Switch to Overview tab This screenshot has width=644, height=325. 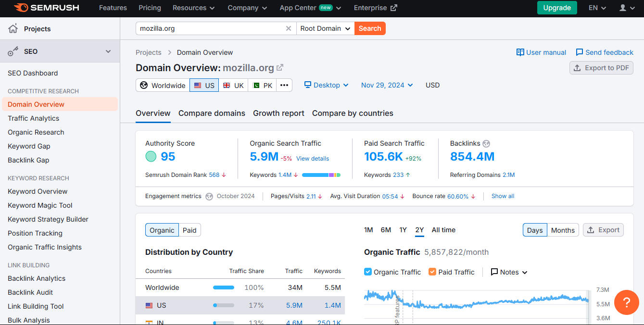tap(153, 113)
